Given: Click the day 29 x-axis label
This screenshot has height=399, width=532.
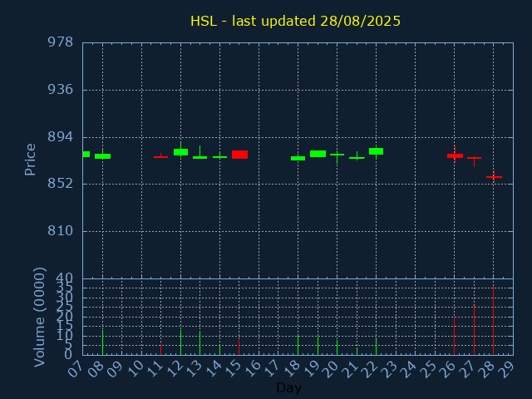Looking at the screenshot, I should click(506, 369).
